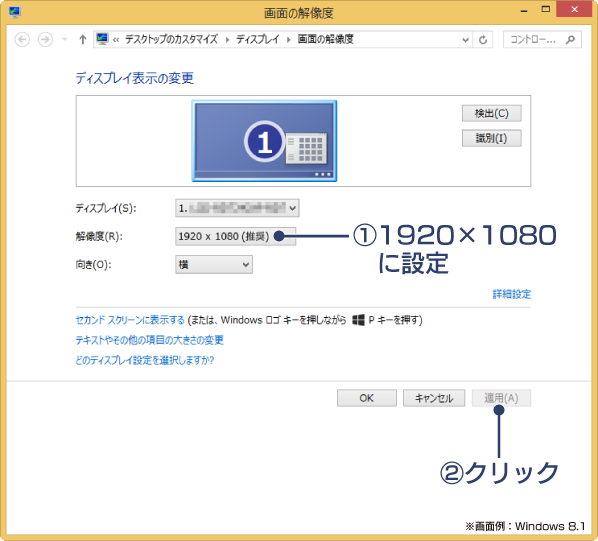Click the キャンセル button
Viewport: 598px width, 541px height.
pos(434,398)
